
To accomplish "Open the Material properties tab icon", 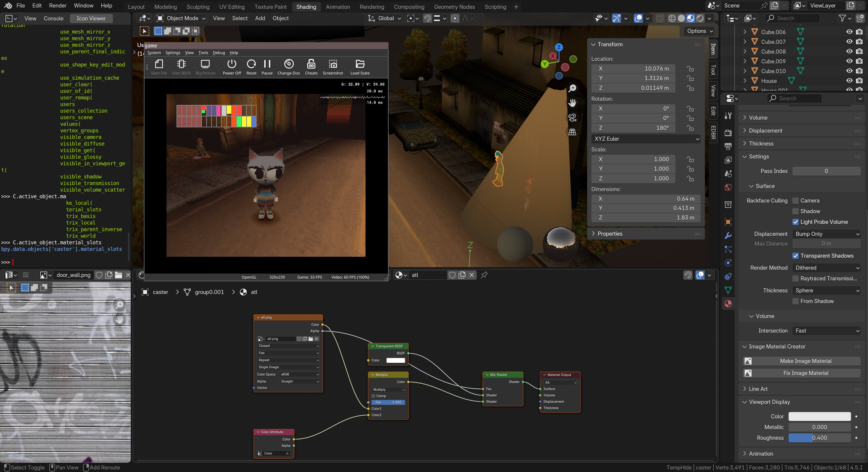I will (x=728, y=304).
